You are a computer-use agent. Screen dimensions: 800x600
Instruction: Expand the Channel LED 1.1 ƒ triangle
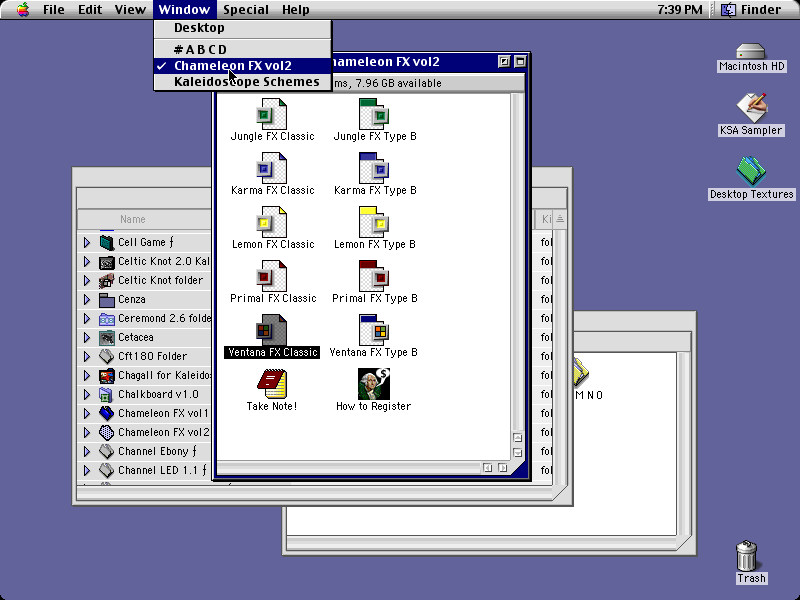(x=87, y=471)
